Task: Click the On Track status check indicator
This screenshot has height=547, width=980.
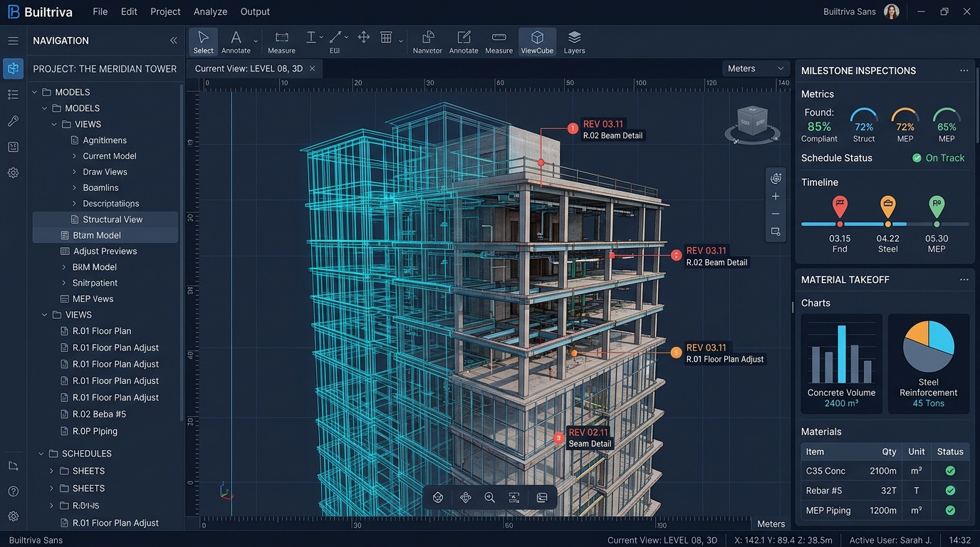Action: [917, 158]
